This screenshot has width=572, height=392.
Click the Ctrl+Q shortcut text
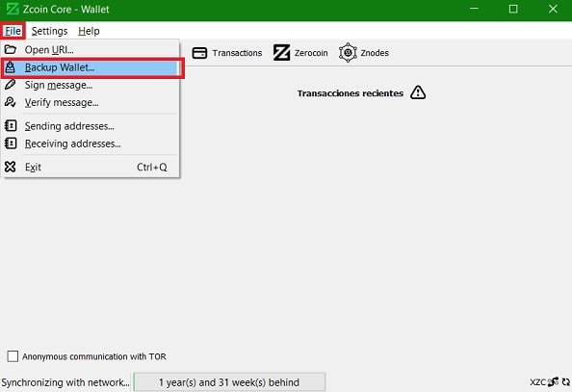[152, 168]
